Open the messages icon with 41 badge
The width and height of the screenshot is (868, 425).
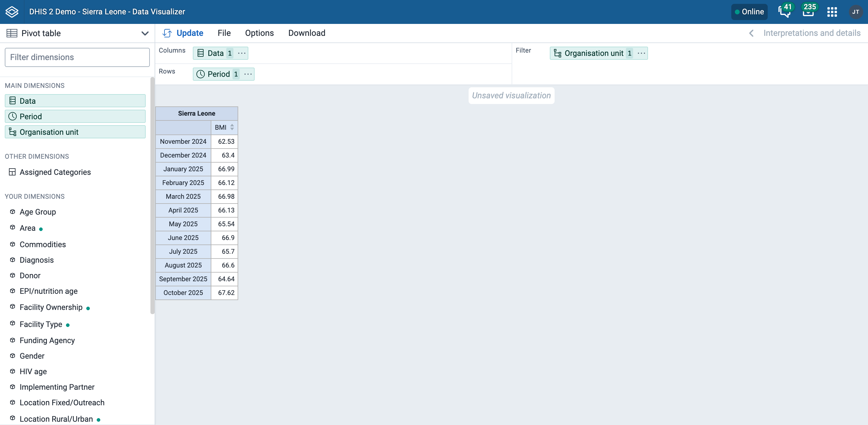tap(784, 12)
